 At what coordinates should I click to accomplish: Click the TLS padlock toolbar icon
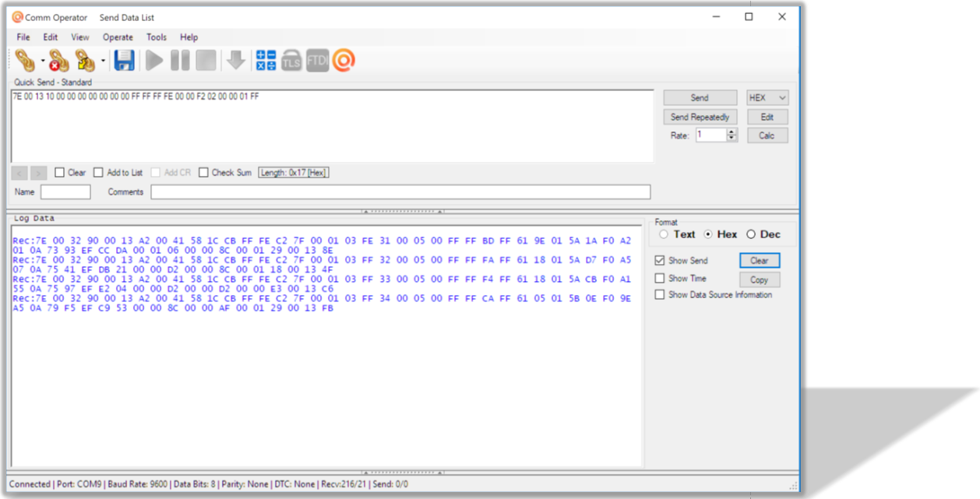pyautogui.click(x=291, y=60)
